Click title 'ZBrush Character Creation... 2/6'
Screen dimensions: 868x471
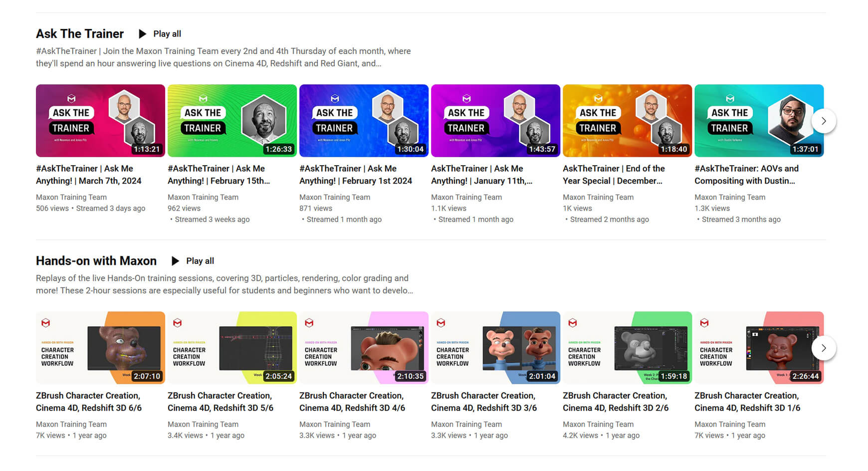616,402
